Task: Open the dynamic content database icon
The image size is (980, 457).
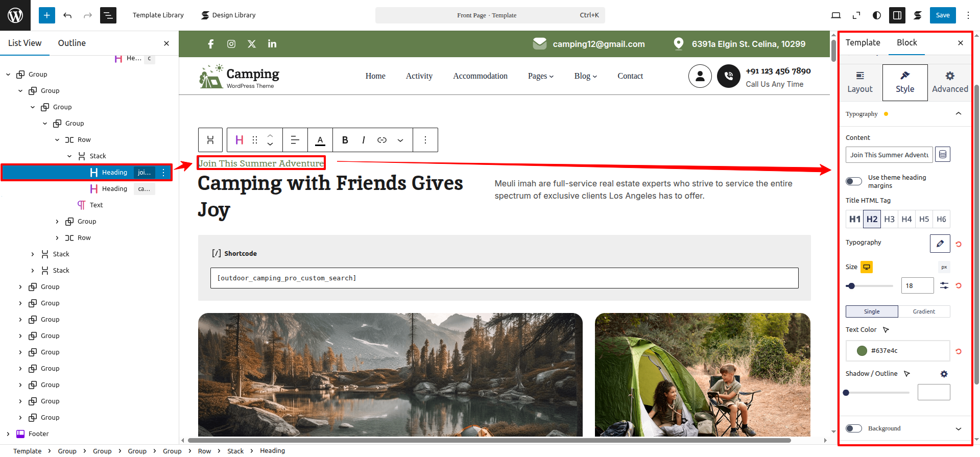Action: 943,155
